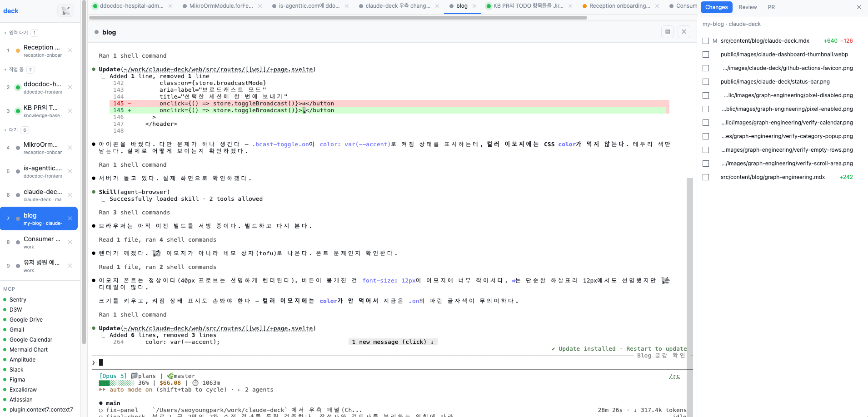
Task: Open the Reception onboarding tab
Action: click(620, 6)
